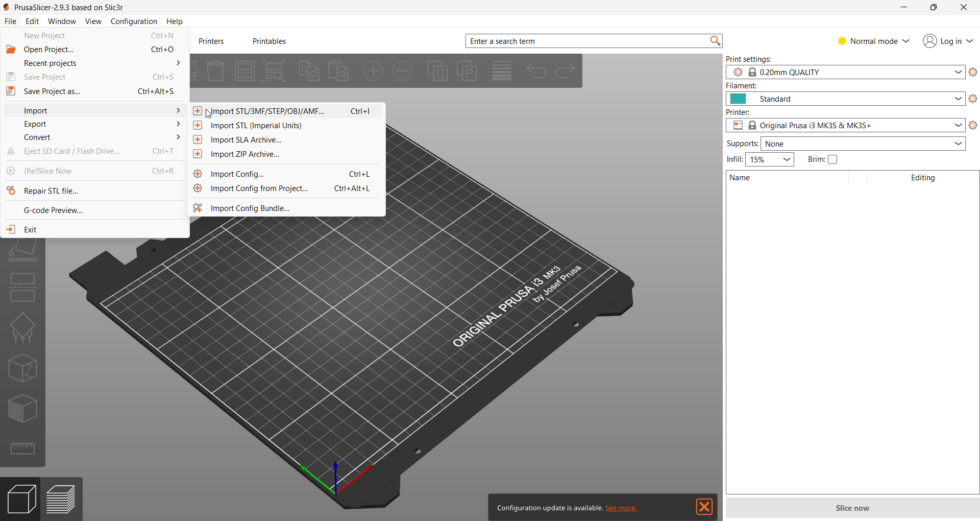Open the Filament Standard dropdown

845,99
